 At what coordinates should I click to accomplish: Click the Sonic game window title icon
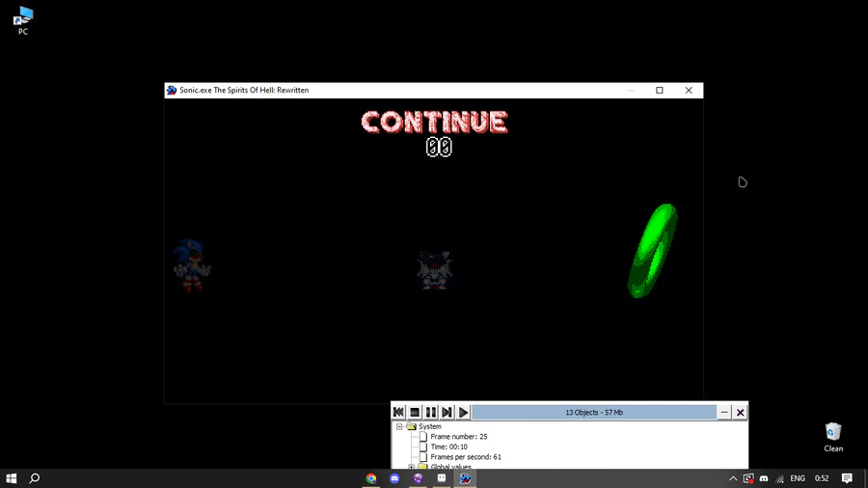(x=172, y=91)
